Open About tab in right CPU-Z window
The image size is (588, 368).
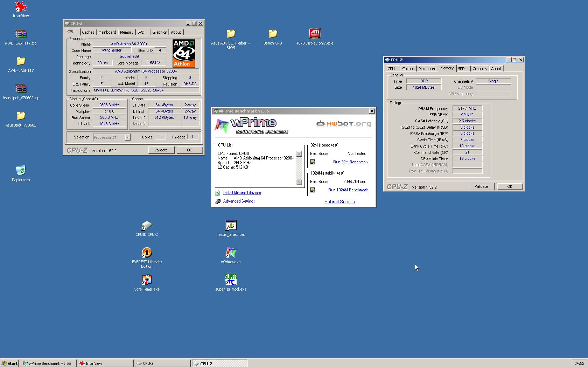(496, 69)
